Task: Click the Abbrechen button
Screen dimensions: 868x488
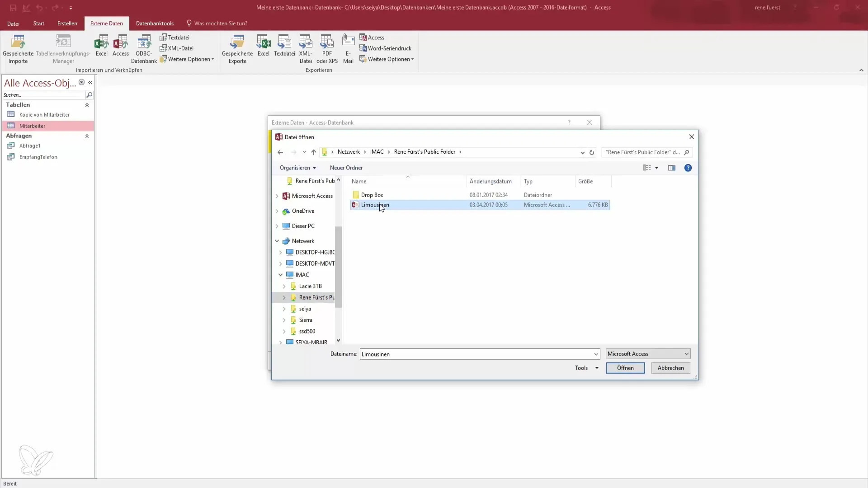Action: pos(670,368)
